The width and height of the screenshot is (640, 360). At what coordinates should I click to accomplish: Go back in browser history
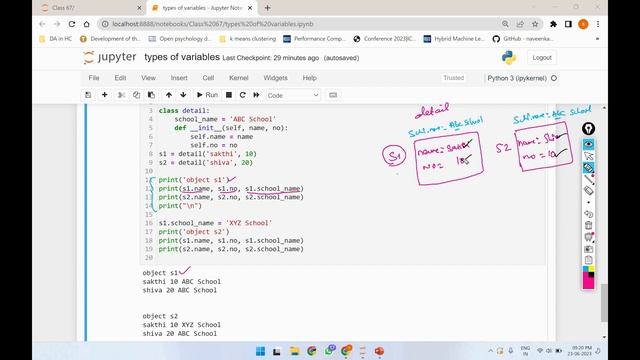[42, 24]
